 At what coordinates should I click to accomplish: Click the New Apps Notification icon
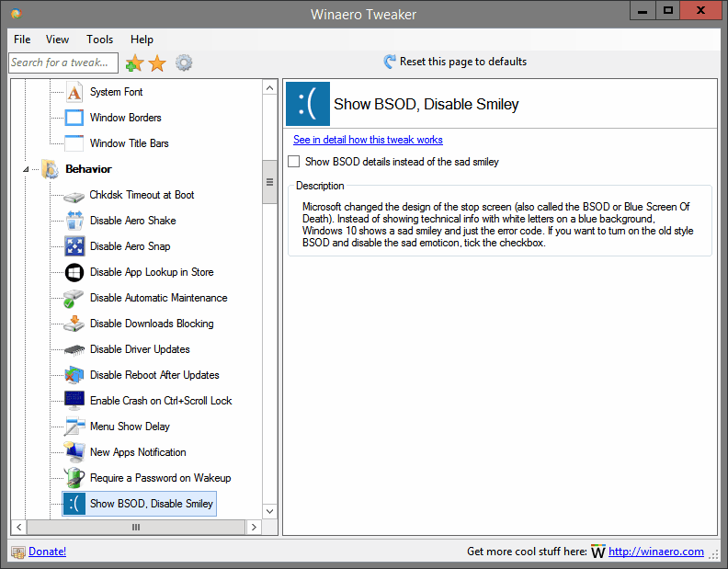(74, 452)
